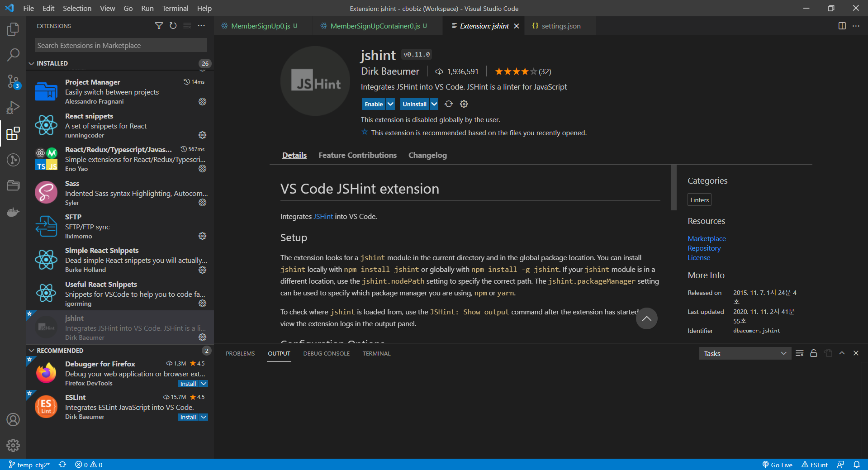Screen dimensions: 868x470
Task: Open manage gear for React snippets extension
Action: tap(202, 135)
